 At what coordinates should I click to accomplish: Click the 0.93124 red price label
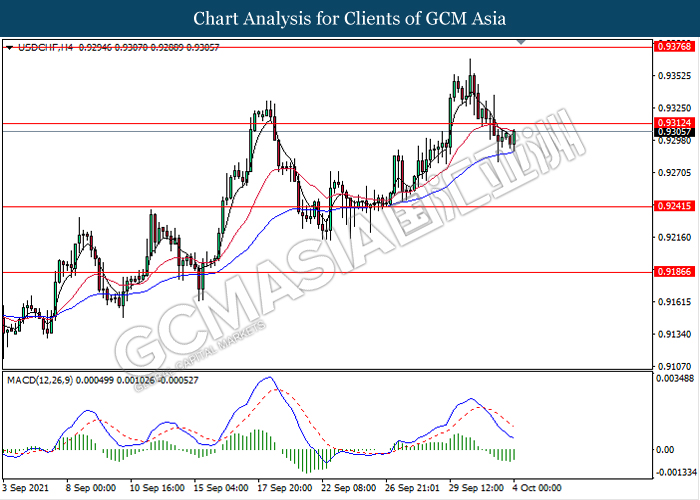pyautogui.click(x=674, y=123)
